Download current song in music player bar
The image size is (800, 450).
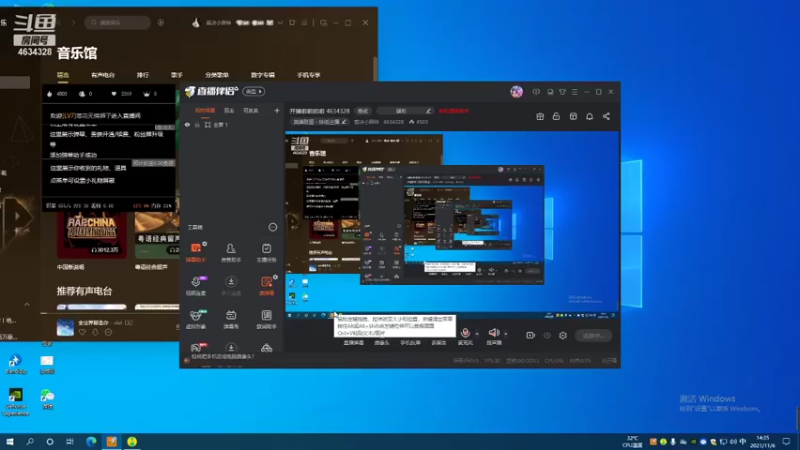95,332
